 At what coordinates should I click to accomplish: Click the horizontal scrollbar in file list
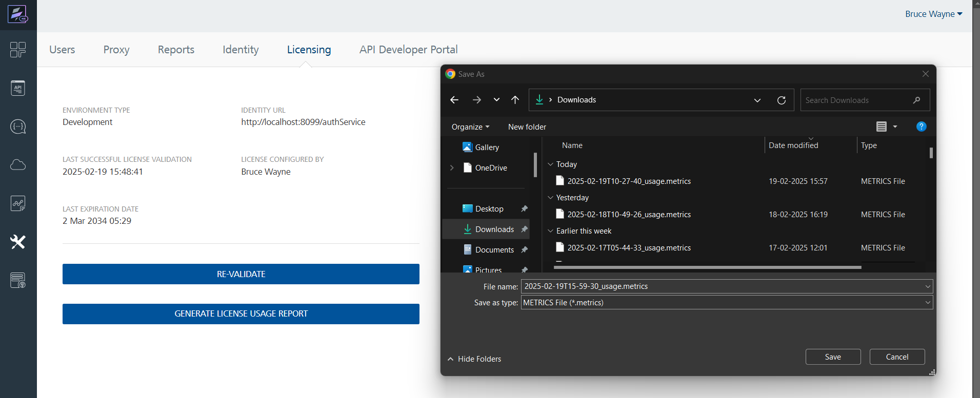point(707,267)
